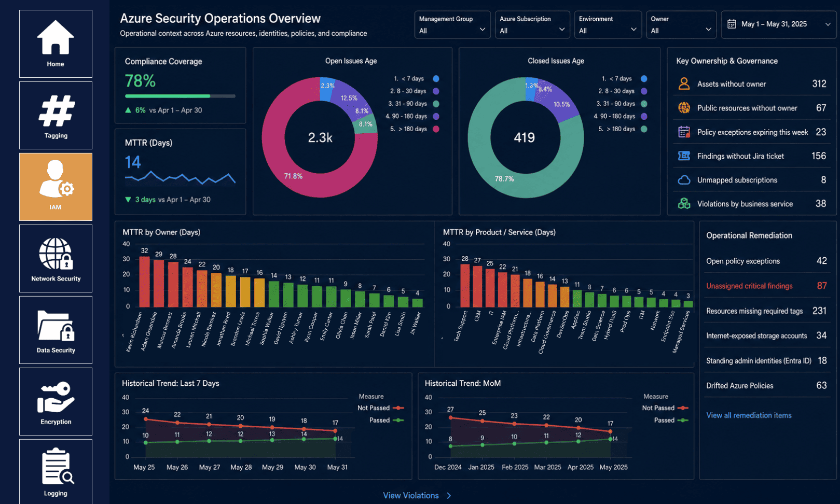
Task: Toggle Closed Issues '31 - 90 days' legend dot
Action: coord(644,104)
